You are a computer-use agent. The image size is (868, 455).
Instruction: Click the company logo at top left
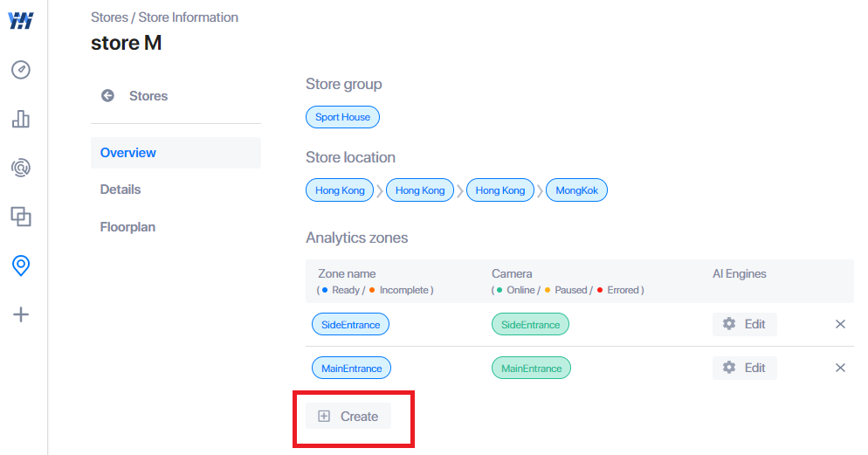pyautogui.click(x=21, y=20)
